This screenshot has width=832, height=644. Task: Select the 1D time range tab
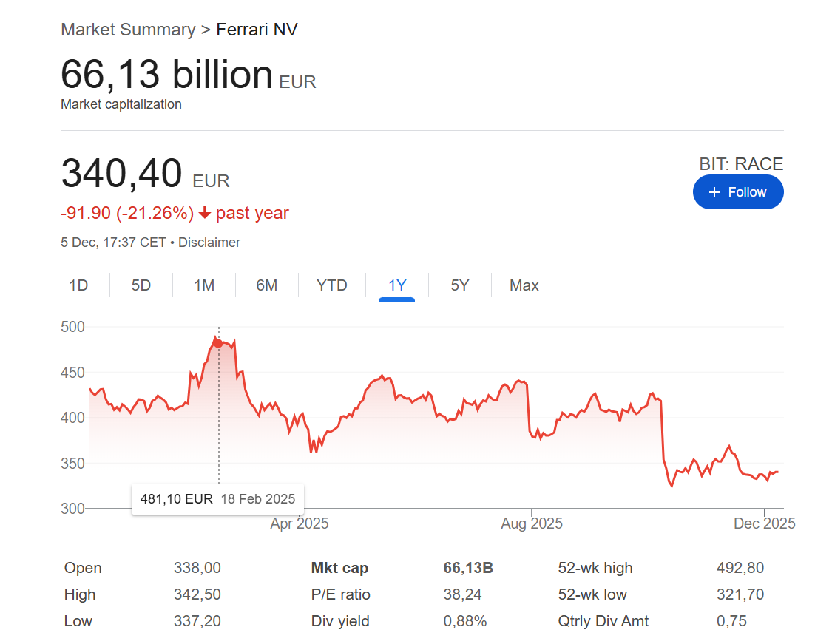tap(78, 285)
